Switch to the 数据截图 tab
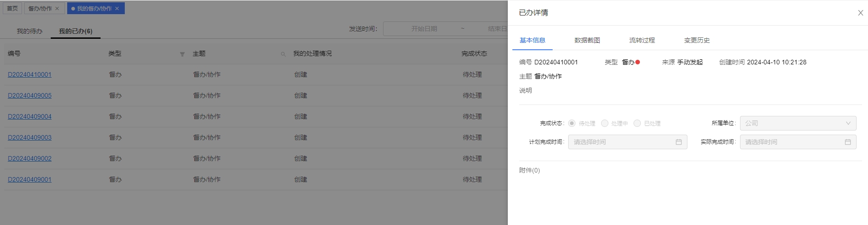This screenshot has width=868, height=225. (587, 40)
